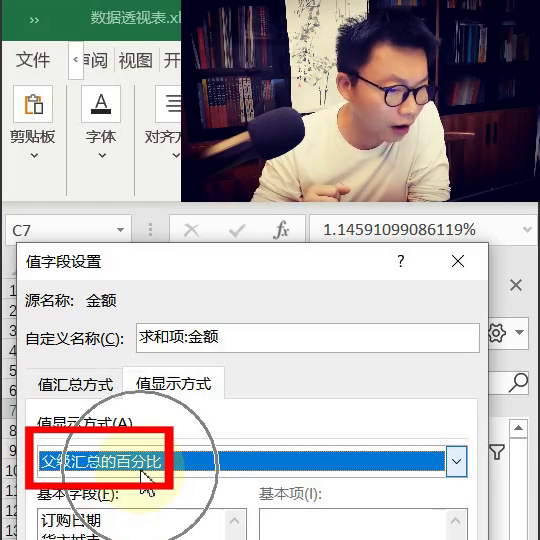Viewport: 540px width, 540px height.
Task: Open the name box dropdown arrow beside C7
Action: pos(120,230)
